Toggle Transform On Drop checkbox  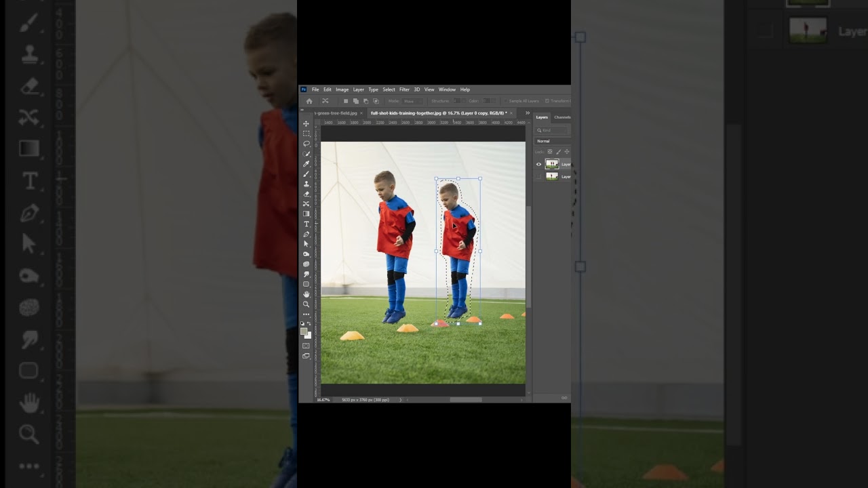[x=547, y=101]
